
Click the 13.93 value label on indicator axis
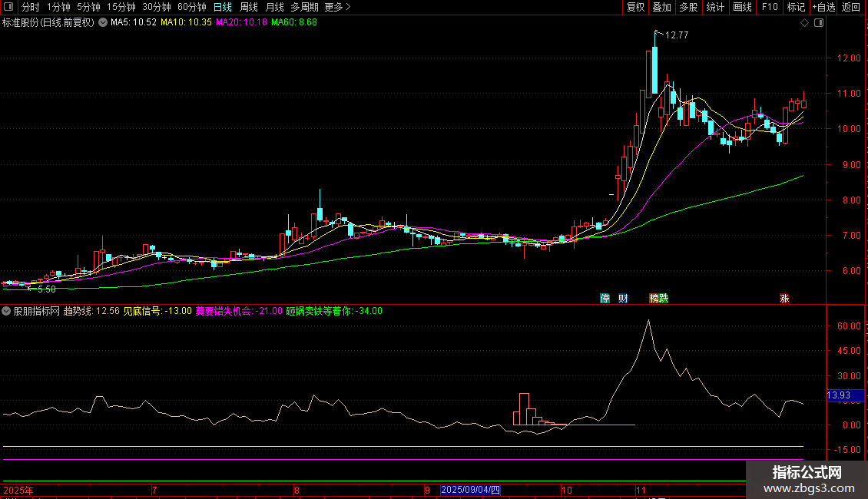pyautogui.click(x=838, y=395)
